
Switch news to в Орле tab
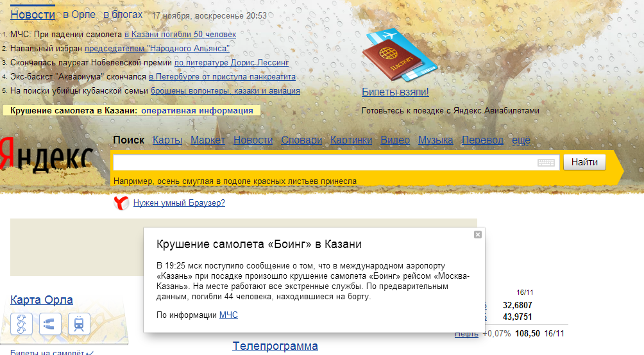[79, 15]
